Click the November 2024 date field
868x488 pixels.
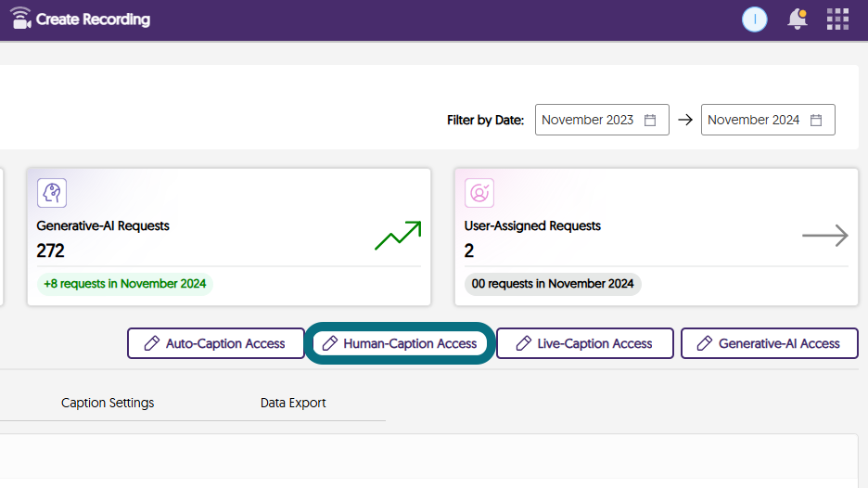(x=768, y=120)
